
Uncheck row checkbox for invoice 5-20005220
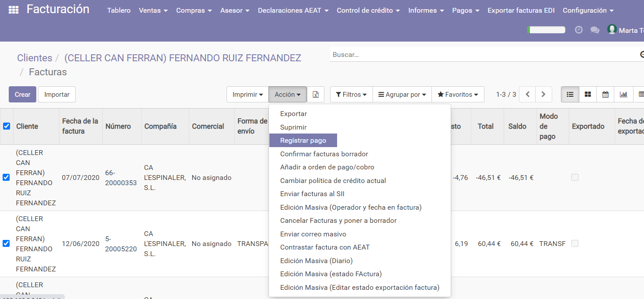(6, 243)
